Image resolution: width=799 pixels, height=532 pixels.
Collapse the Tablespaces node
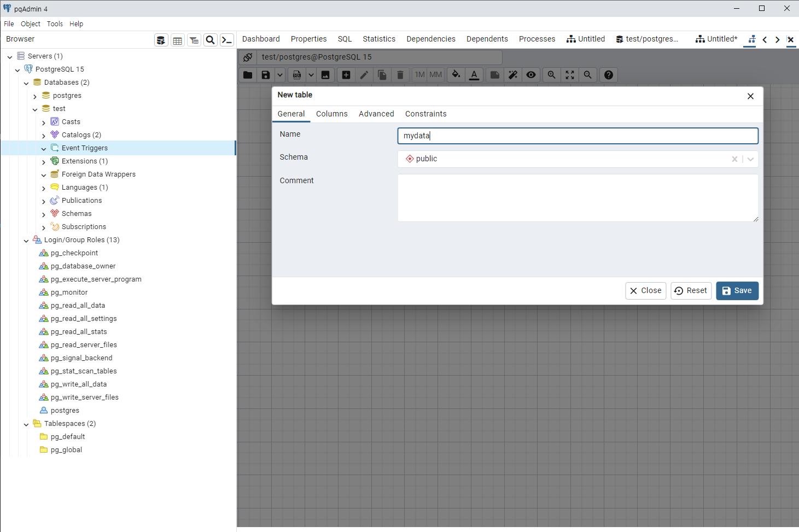click(26, 424)
